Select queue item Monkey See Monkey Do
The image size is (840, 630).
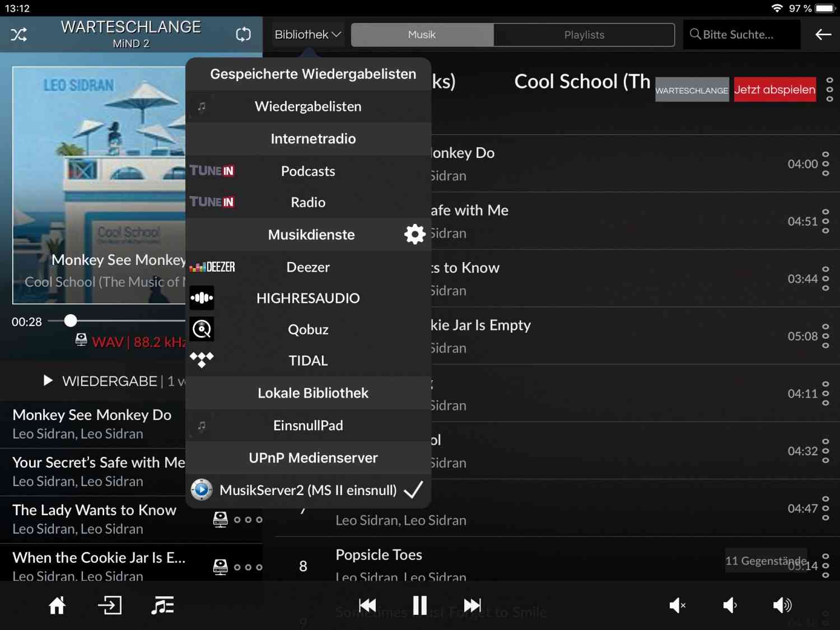point(93,424)
